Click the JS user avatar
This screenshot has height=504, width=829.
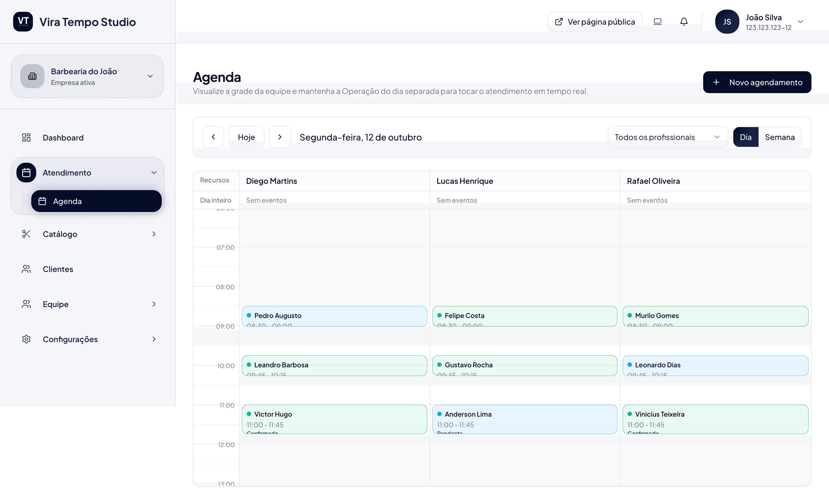coord(727,22)
